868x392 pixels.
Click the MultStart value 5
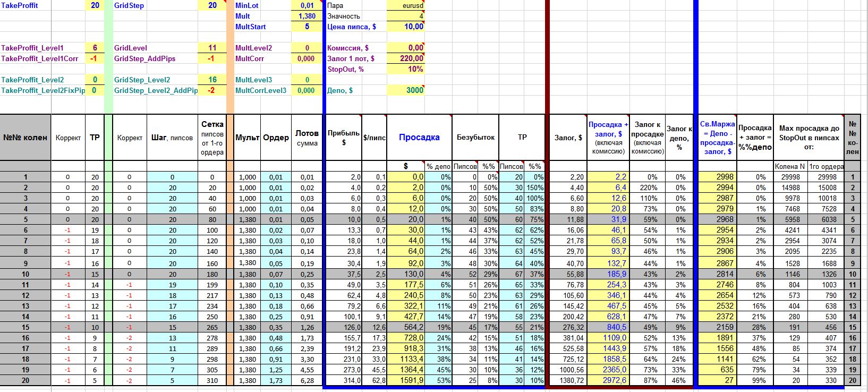tap(307, 27)
